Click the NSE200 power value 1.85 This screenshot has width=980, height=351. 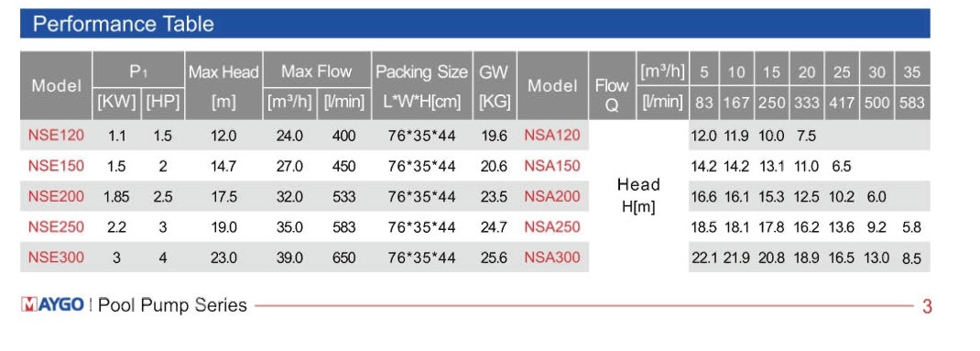[x=116, y=197]
